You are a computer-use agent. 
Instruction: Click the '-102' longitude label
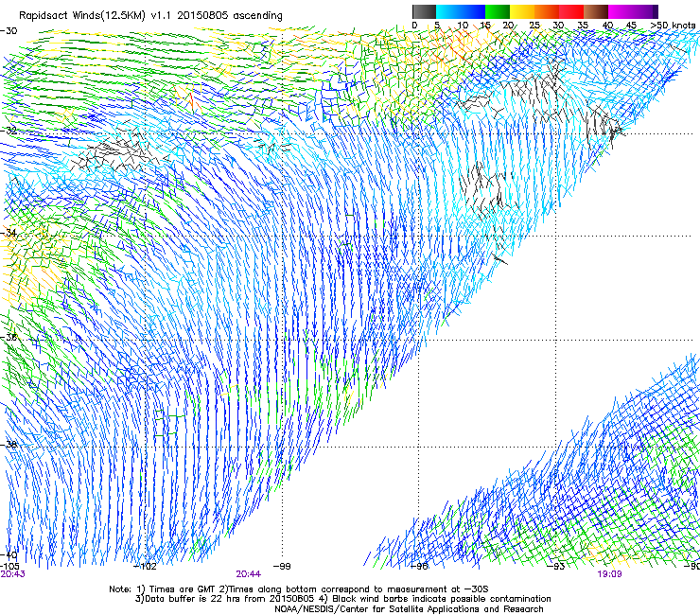[146, 567]
